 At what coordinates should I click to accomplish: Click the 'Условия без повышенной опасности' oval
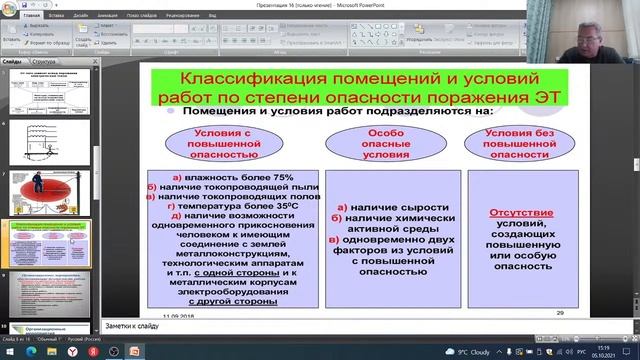coord(520,144)
